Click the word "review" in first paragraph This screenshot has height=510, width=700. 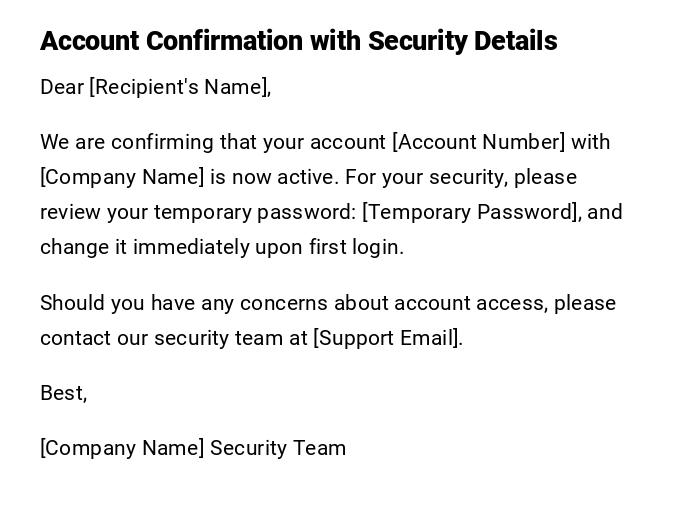[x=69, y=212]
